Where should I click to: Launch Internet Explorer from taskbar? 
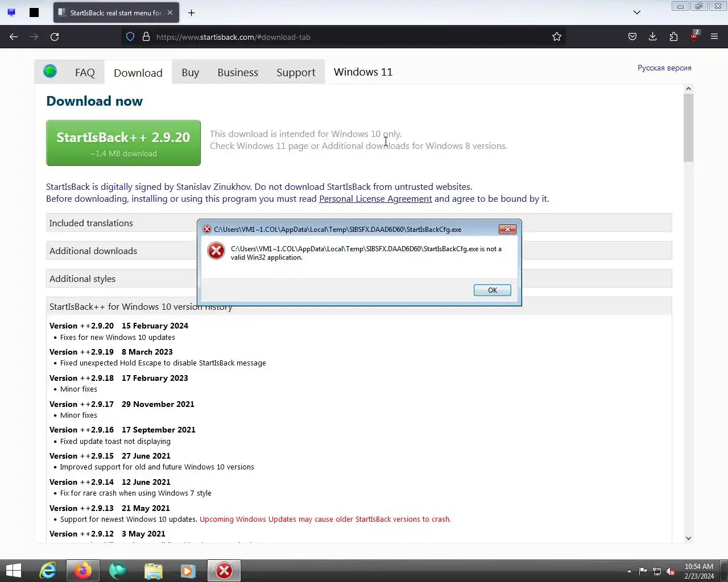pyautogui.click(x=48, y=571)
